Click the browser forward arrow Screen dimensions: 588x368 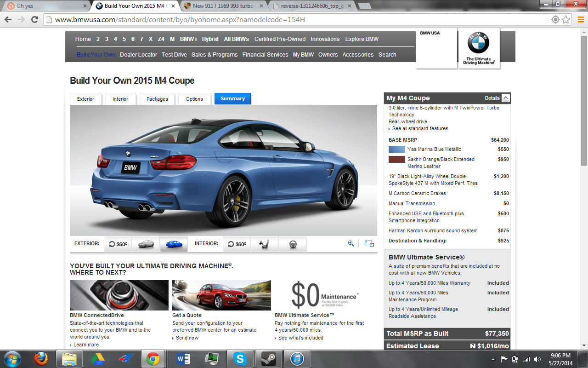coord(21,20)
